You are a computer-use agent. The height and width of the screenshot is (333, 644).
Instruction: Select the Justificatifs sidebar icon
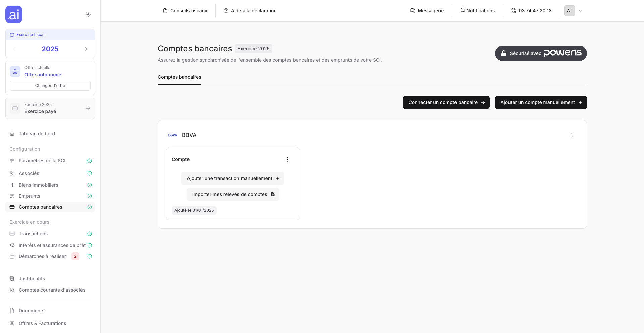pyautogui.click(x=12, y=278)
